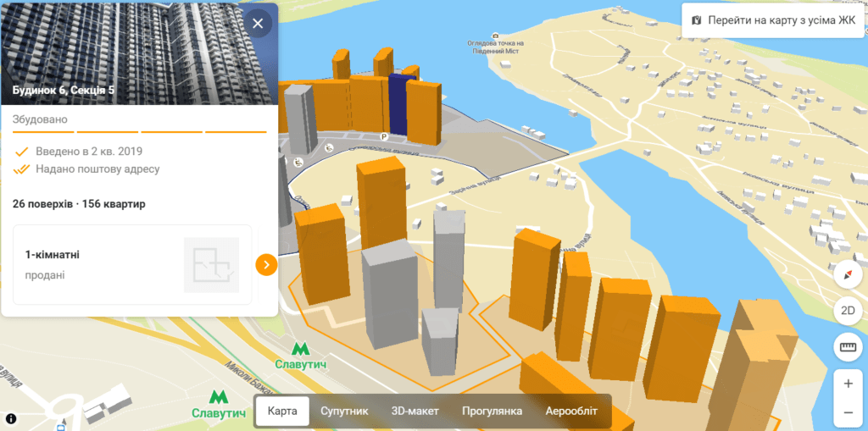Open the Аерообліт tab
Viewport: 868px width, 431px height.
(570, 412)
